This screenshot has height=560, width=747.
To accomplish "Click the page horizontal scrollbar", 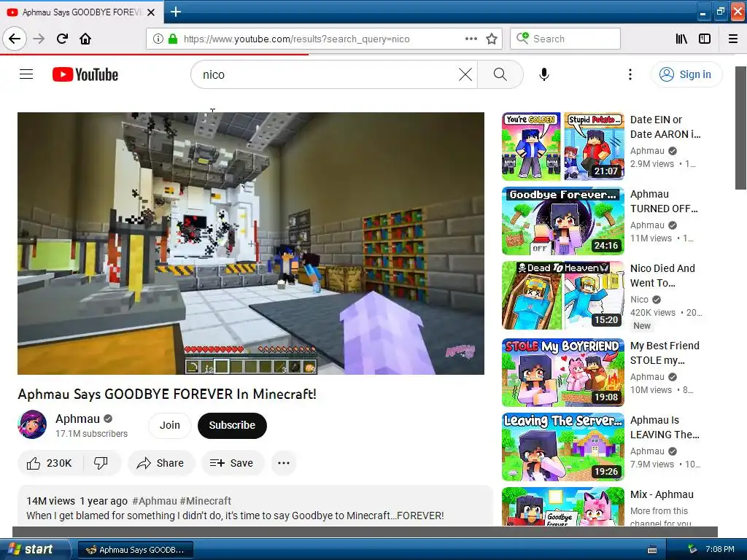I will click(x=365, y=532).
